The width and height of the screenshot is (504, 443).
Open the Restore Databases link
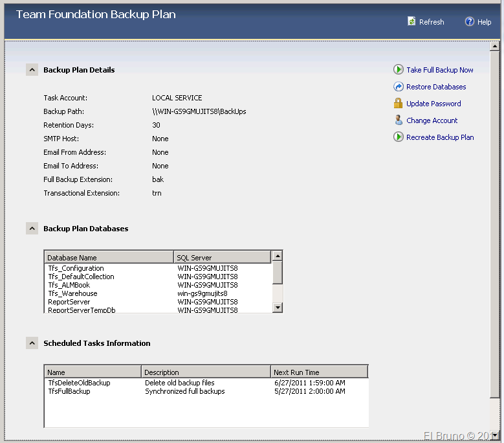(x=436, y=87)
